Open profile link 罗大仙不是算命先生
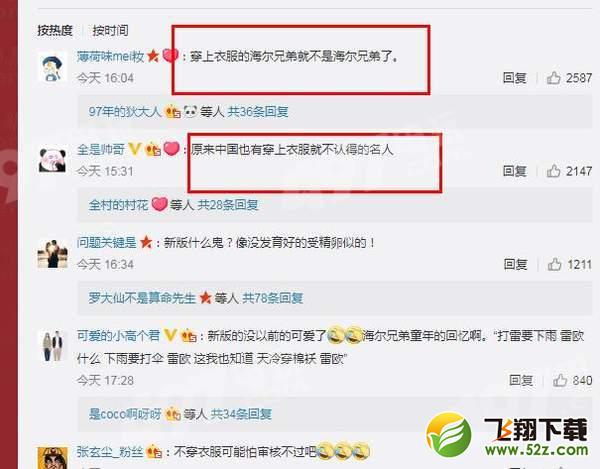This screenshot has width=600, height=469. (x=142, y=298)
